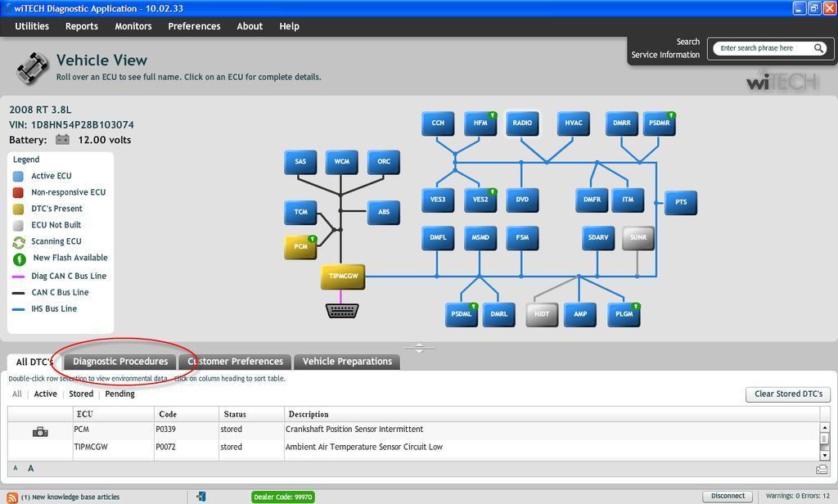Open the About menu
The height and width of the screenshot is (504, 838).
250,26
